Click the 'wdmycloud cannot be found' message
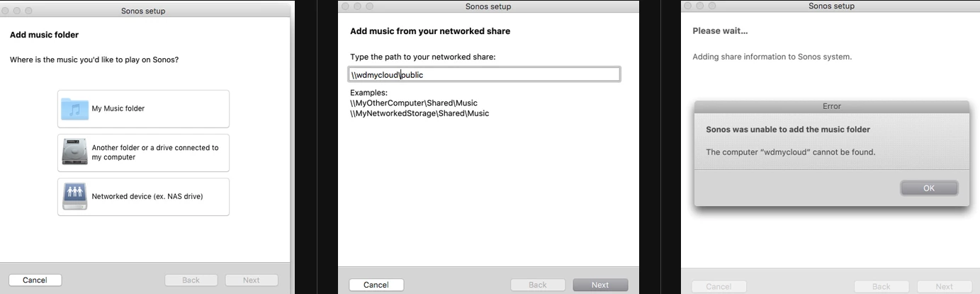The width and height of the screenshot is (980, 294). coord(791,152)
